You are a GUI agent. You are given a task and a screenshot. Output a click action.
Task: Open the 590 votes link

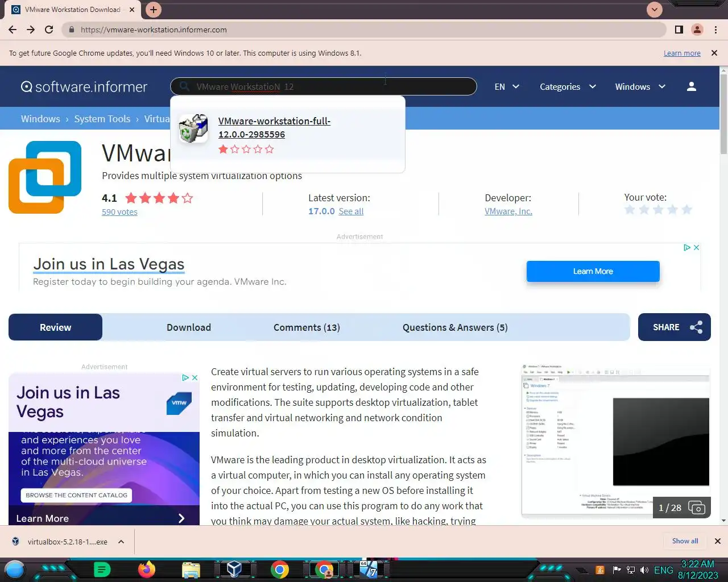(119, 211)
